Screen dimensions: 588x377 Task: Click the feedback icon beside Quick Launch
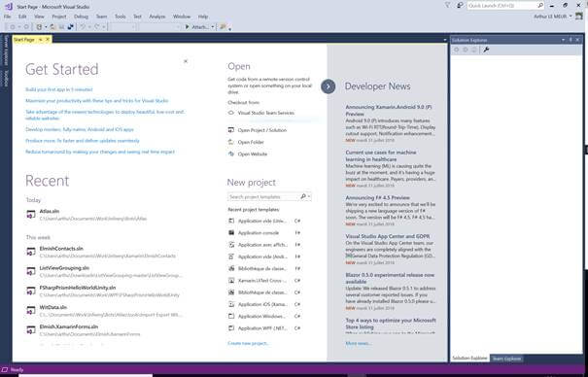click(460, 5)
